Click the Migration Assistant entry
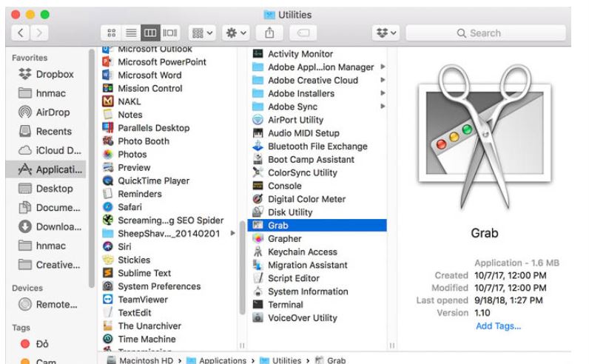The width and height of the screenshot is (589, 364). (300, 265)
